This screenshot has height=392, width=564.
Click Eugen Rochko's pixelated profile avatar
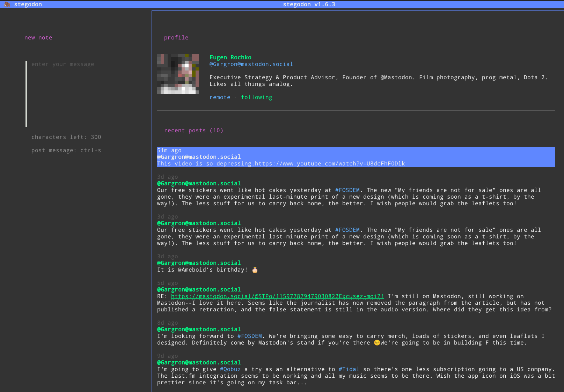coord(178,74)
